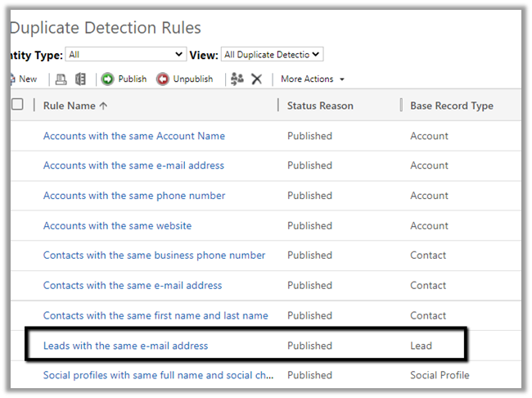Open 'Contacts with the same first name and last name'
The width and height of the screenshot is (532, 398).
[x=156, y=315]
